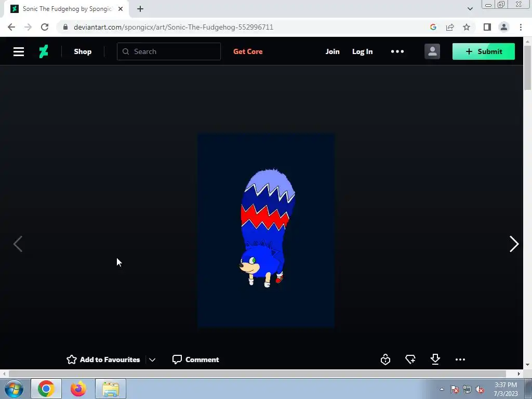The image size is (532, 399).
Task: Select the Sonic The Fudgehog tab
Action: tap(66, 9)
